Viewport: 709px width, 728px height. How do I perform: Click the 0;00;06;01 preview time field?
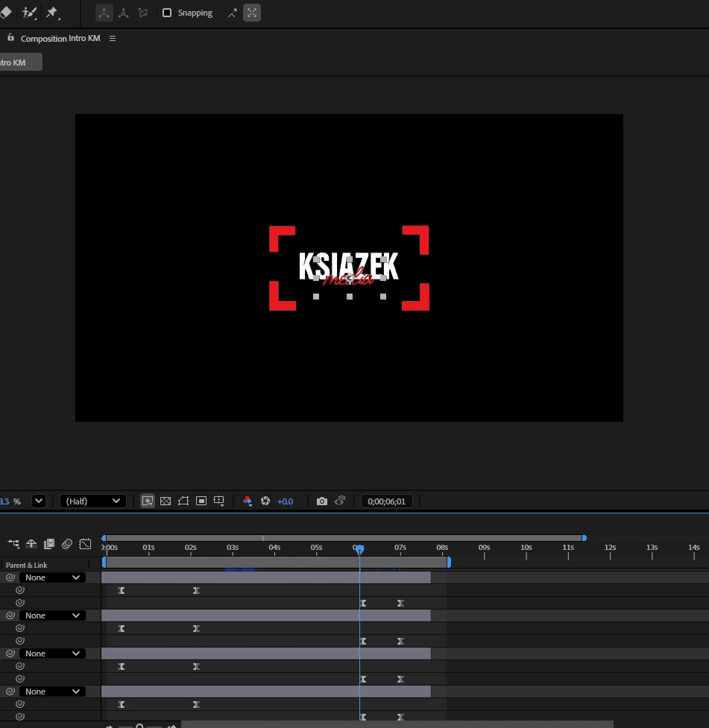coord(387,501)
